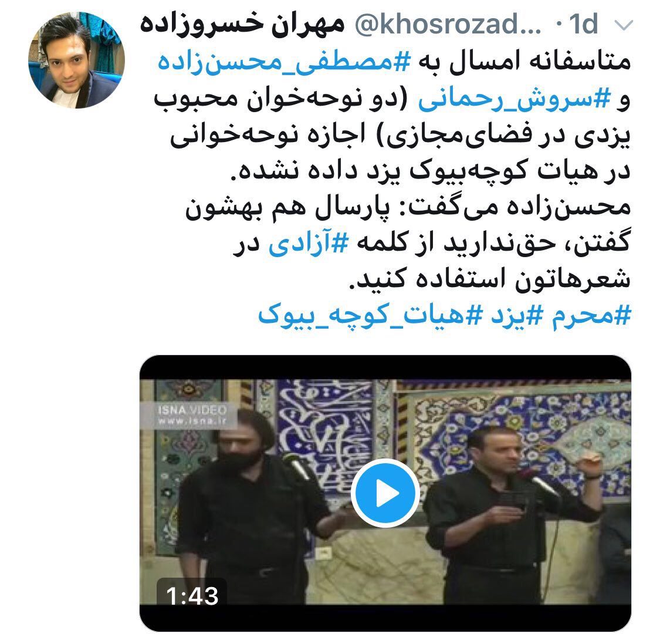Play the embedded ISNA video
The image size is (660, 644).
(385, 493)
